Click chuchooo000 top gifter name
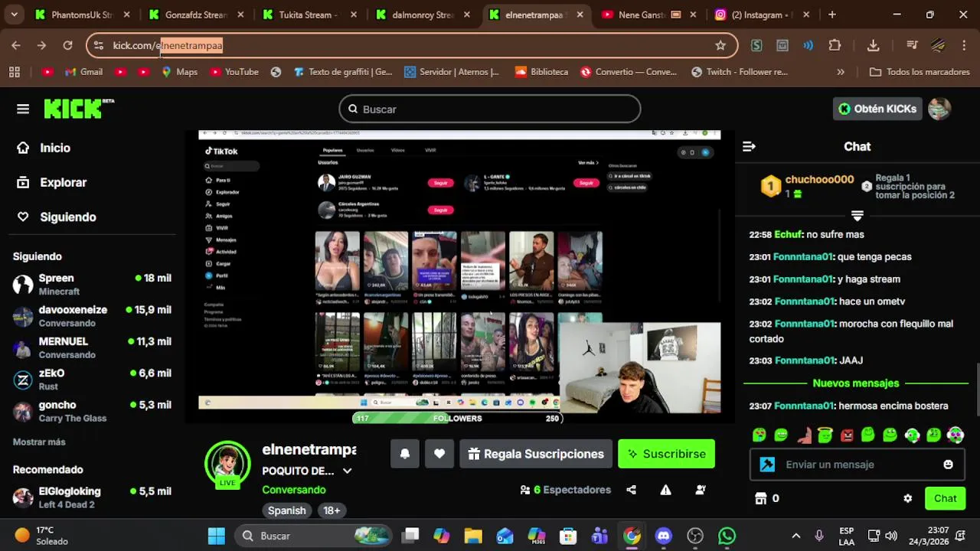The image size is (980, 551). coord(819,179)
